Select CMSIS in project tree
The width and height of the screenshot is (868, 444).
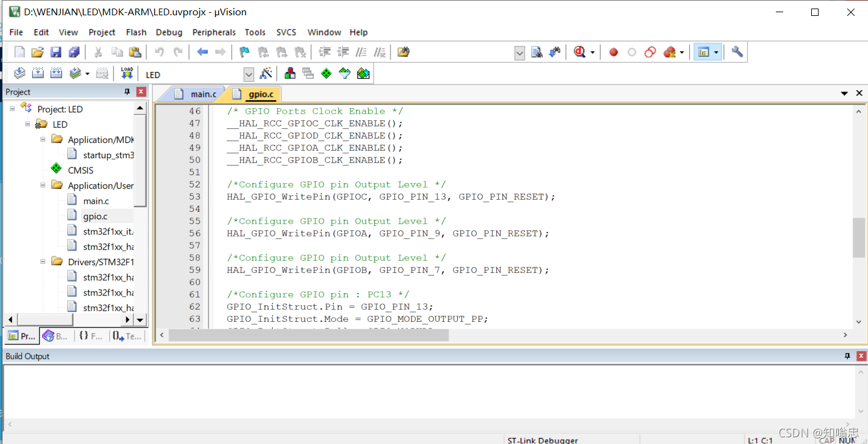[x=81, y=170]
